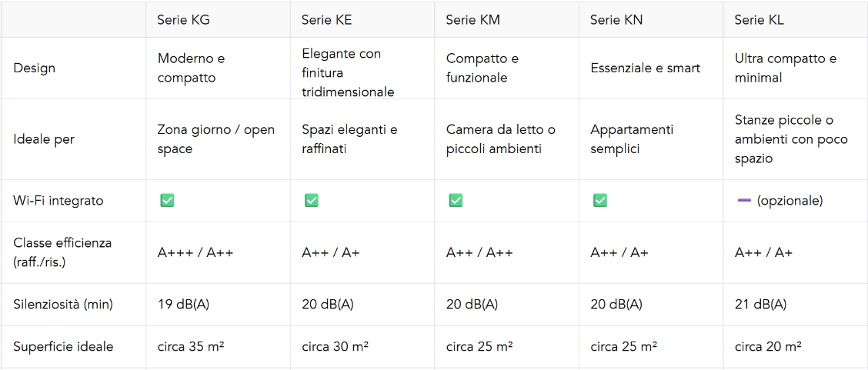Click the purple dash icon next to opzionale

click(744, 201)
